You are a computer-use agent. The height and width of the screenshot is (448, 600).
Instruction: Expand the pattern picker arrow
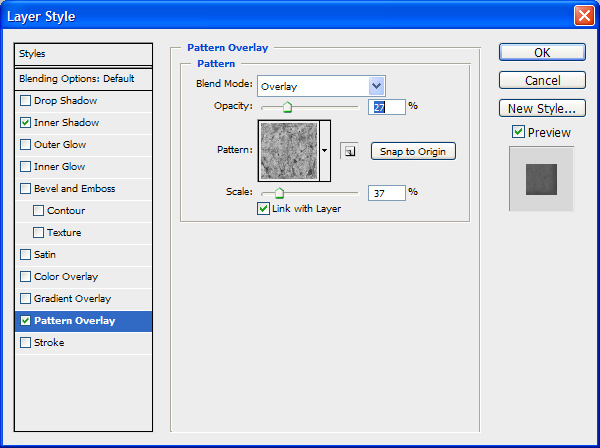coord(325,151)
